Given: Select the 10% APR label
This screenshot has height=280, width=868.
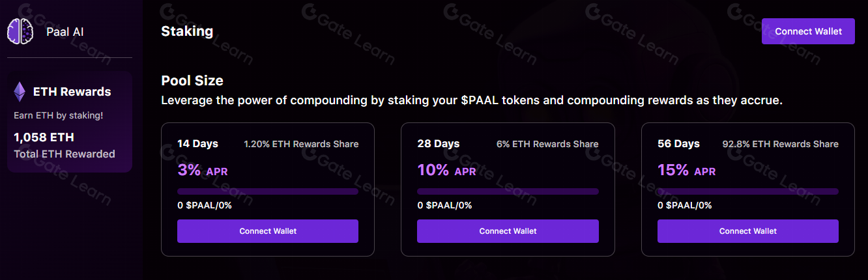Looking at the screenshot, I should pos(446,171).
